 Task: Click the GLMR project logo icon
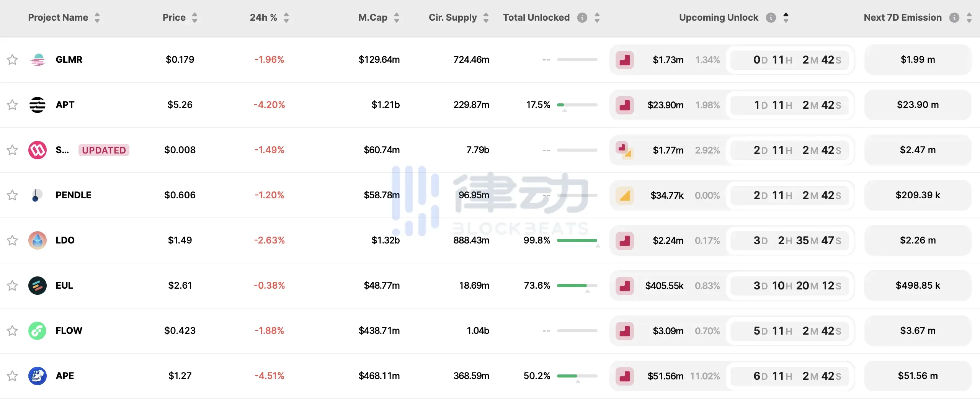point(38,60)
